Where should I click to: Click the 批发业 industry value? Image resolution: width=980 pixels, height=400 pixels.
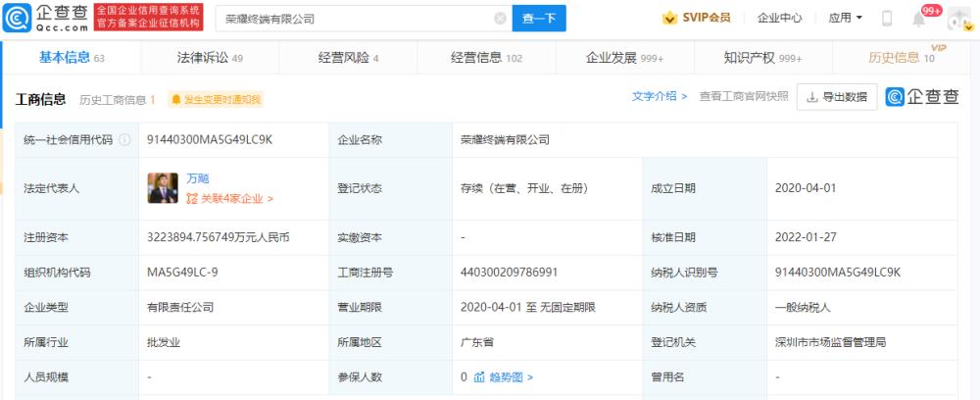[164, 342]
